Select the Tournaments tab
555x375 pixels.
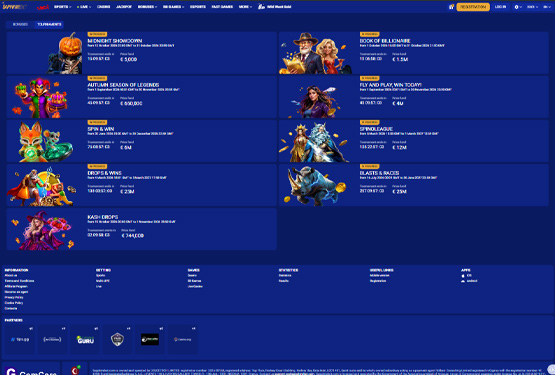49,24
